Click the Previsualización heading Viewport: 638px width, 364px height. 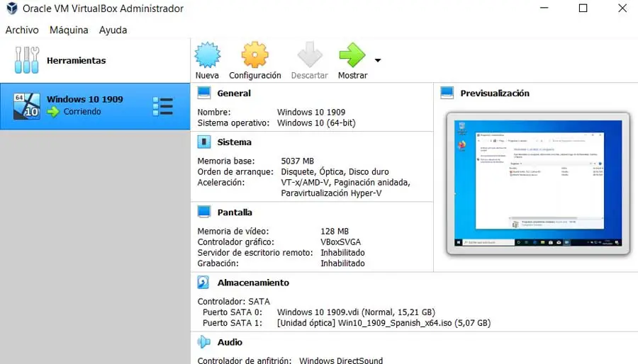(495, 93)
